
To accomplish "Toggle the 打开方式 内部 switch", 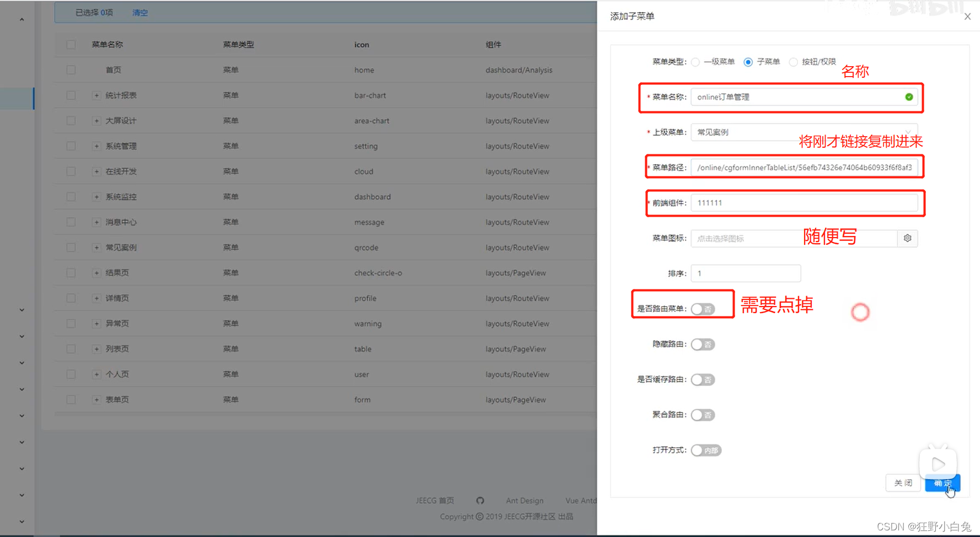I will [706, 450].
